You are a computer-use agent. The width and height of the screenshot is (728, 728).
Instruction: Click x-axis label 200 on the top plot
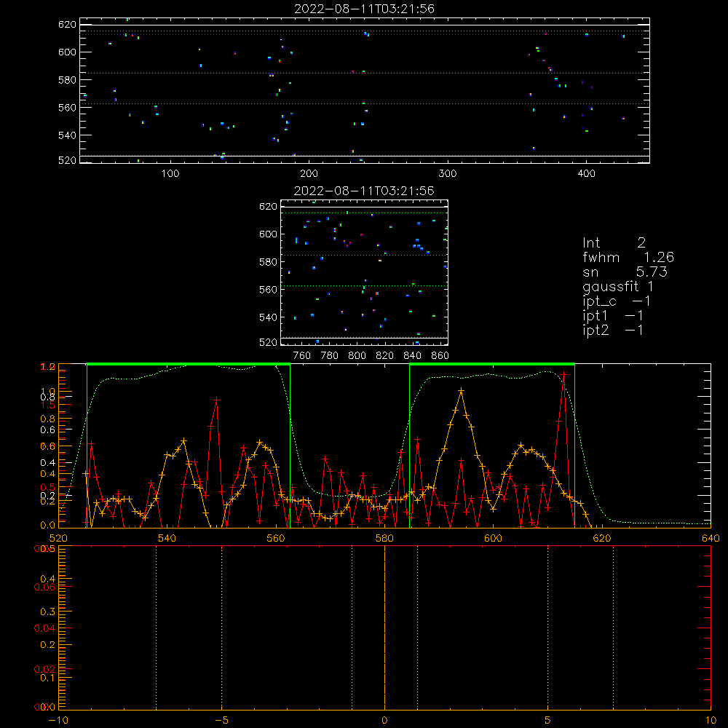click(x=309, y=174)
